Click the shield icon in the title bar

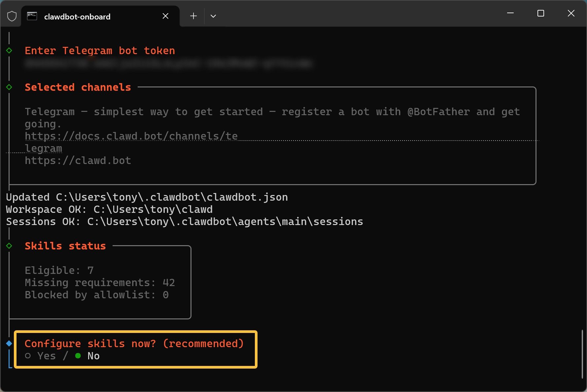pos(12,16)
